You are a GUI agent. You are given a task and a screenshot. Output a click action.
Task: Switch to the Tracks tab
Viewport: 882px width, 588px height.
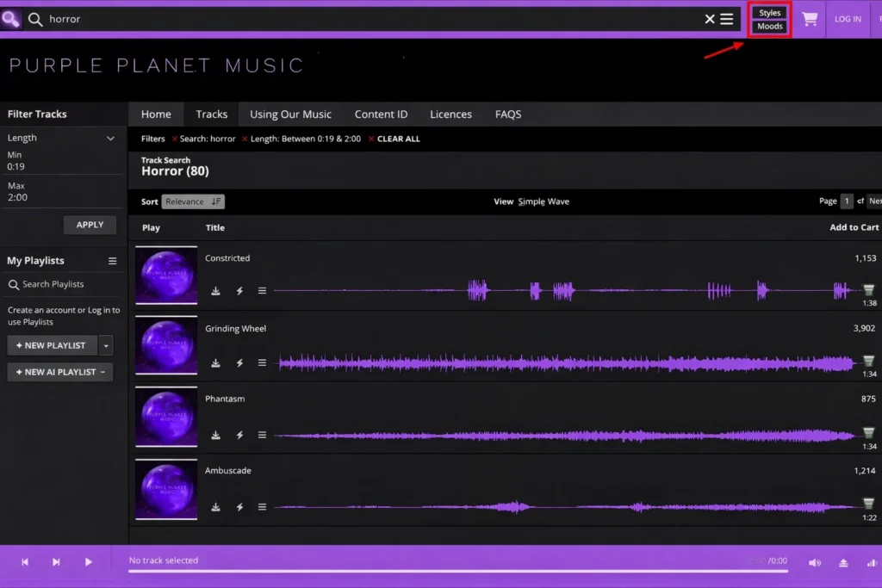click(x=211, y=114)
